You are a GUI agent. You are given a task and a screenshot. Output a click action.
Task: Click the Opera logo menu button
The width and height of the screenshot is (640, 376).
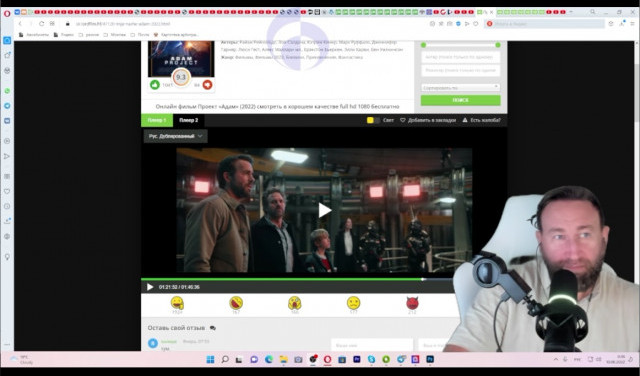(7, 13)
